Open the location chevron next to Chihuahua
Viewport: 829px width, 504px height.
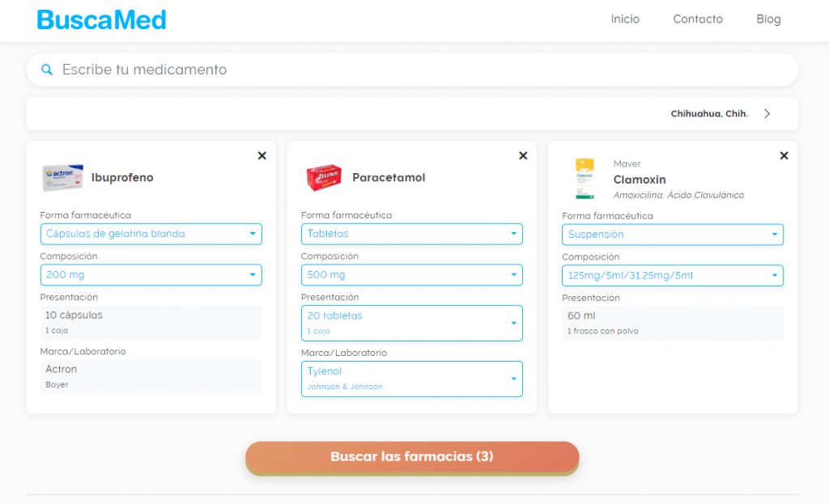coord(767,113)
